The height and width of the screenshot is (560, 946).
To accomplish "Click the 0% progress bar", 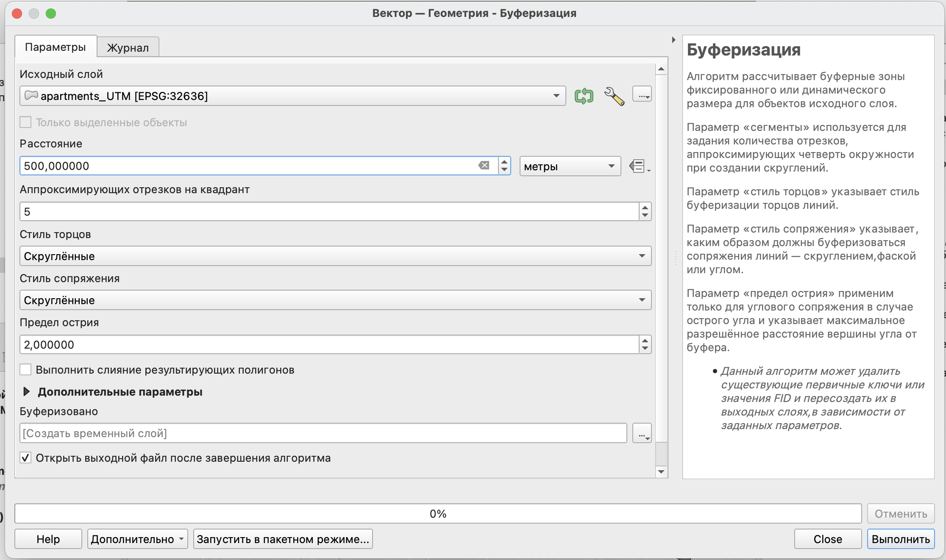I will click(437, 513).
